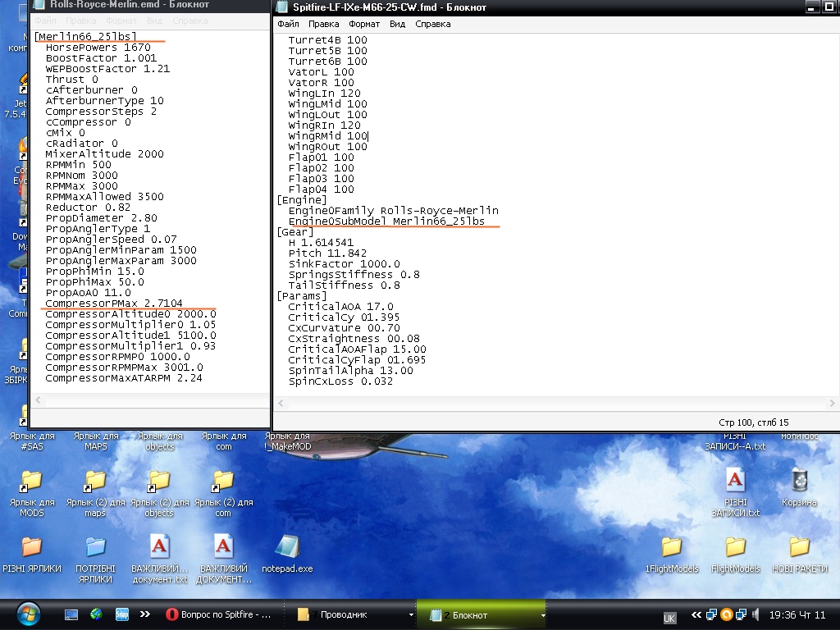
Task: Open РІЗНІ ЗАПИСИ.txt desktop file
Action: tap(736, 492)
